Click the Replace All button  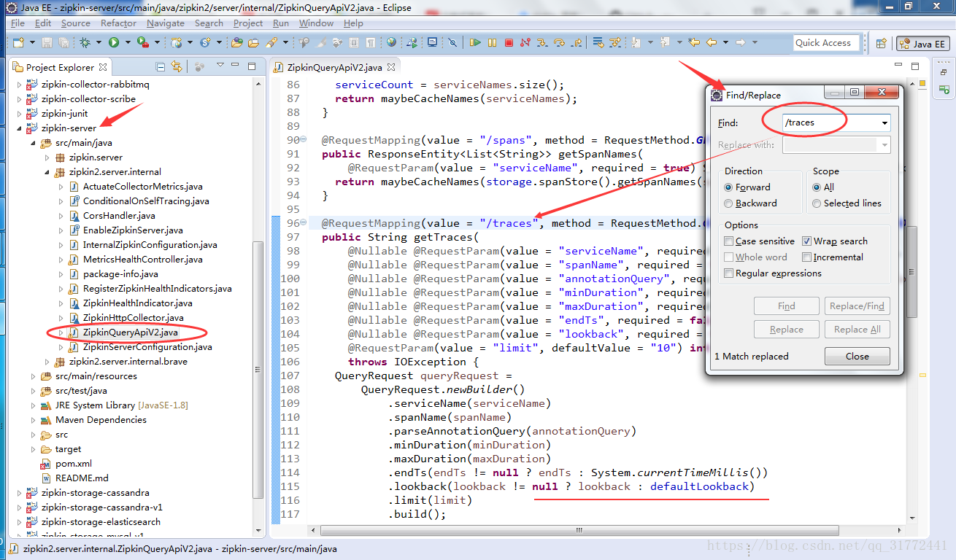[x=857, y=330]
